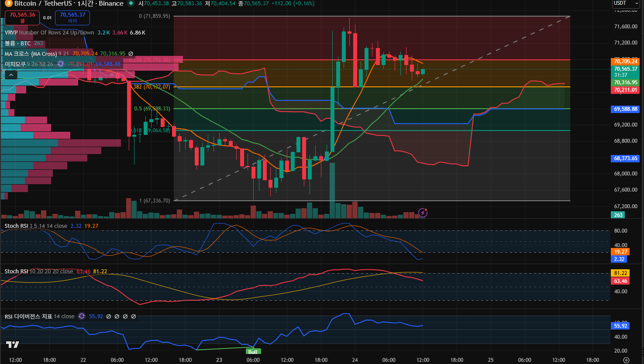This screenshot has width=644, height=364.
Task: Select the Ichimoku indicator legend label
Action: pos(15,64)
